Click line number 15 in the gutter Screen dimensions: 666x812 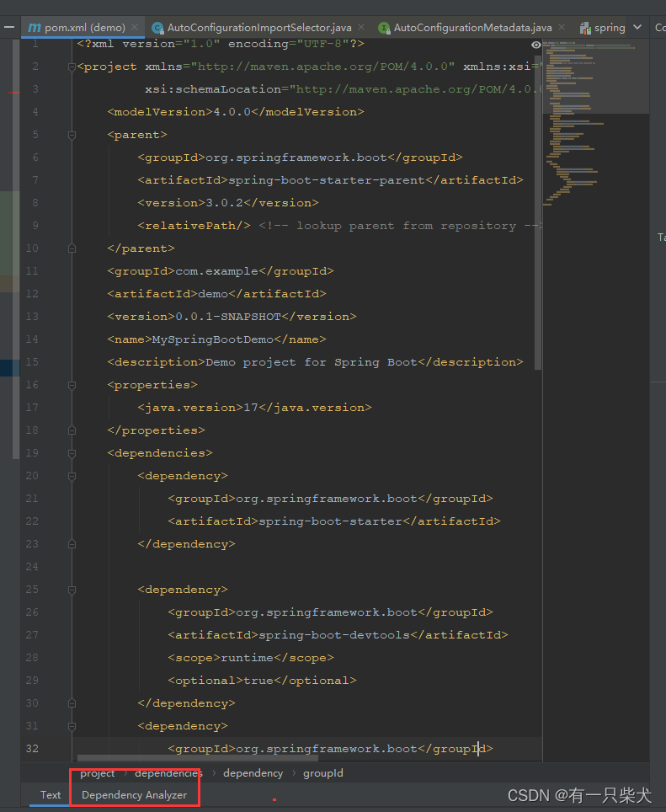tap(32, 362)
